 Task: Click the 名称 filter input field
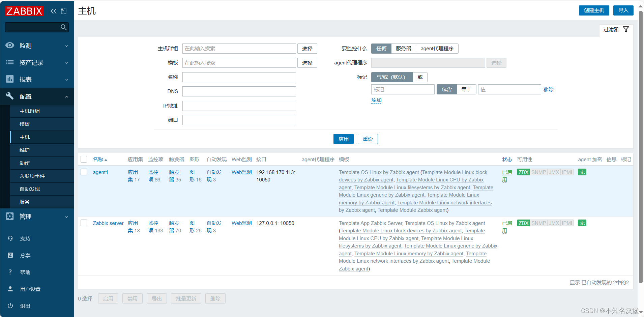239,77
